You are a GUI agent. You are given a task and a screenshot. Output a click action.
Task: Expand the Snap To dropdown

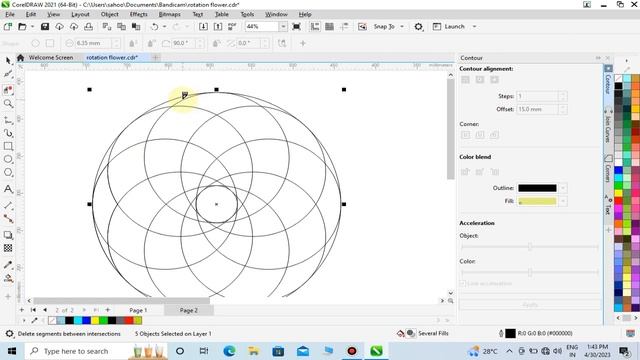click(x=402, y=27)
